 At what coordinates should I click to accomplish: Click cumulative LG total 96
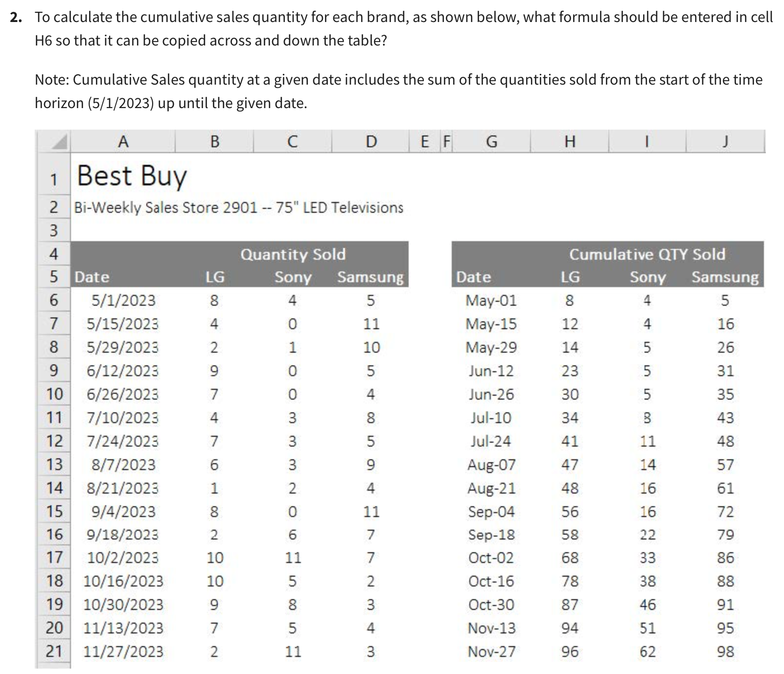[x=570, y=652]
